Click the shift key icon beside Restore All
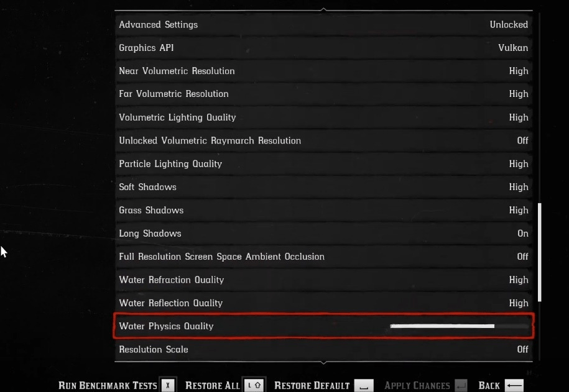 254,385
